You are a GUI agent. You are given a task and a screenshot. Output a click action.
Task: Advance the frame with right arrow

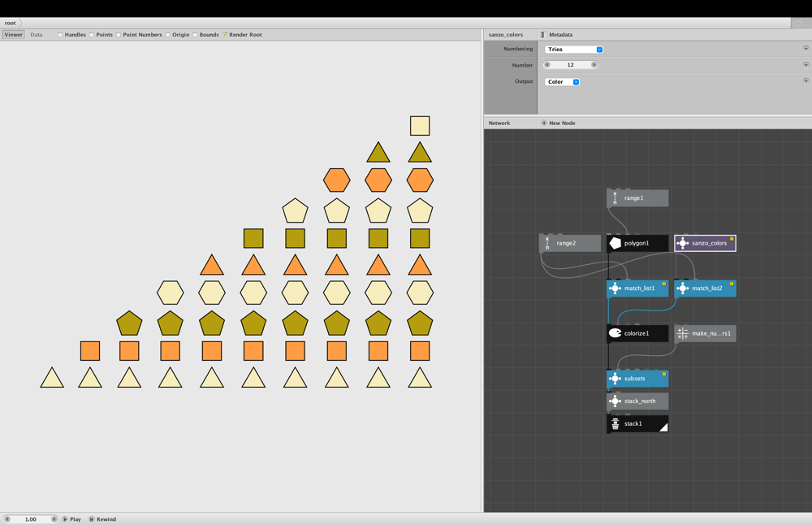coord(54,518)
